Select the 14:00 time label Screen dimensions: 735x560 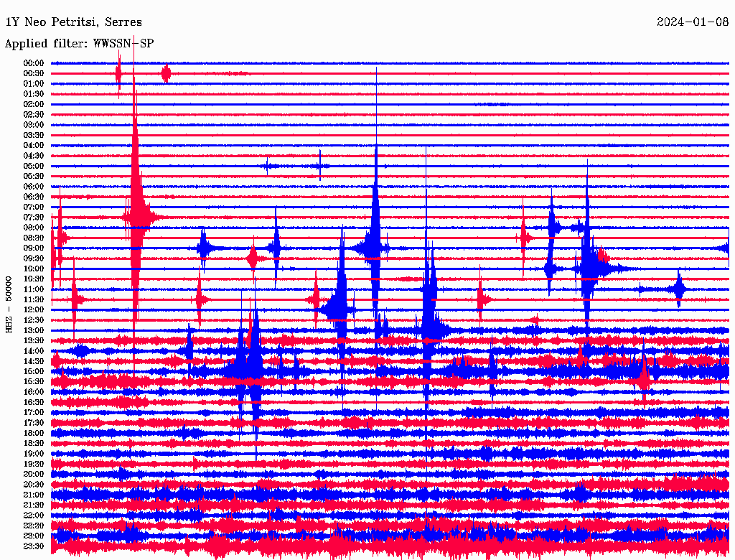[x=34, y=351]
